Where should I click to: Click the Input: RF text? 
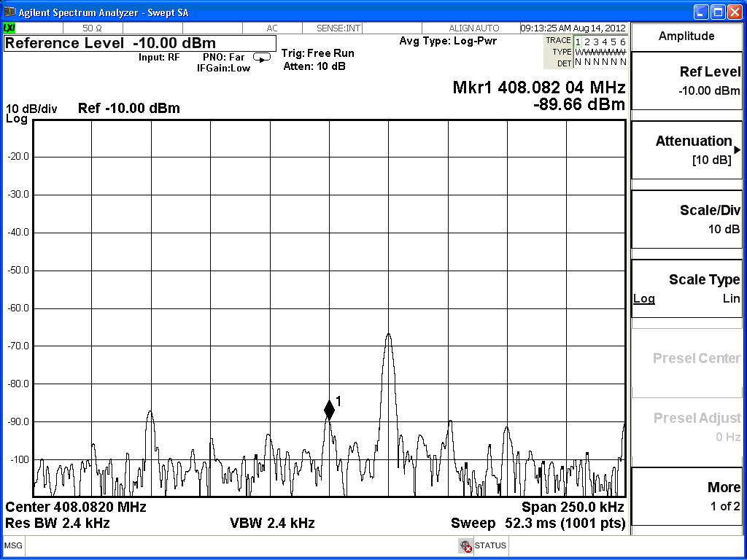point(159,58)
